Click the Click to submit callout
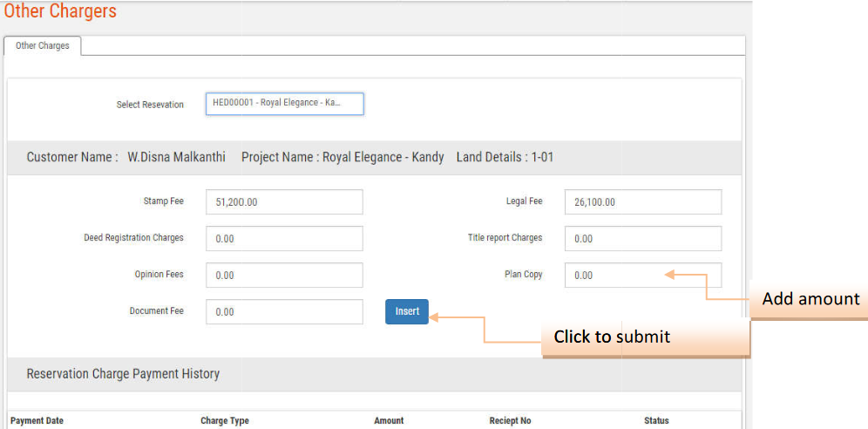 pyautogui.click(x=612, y=337)
